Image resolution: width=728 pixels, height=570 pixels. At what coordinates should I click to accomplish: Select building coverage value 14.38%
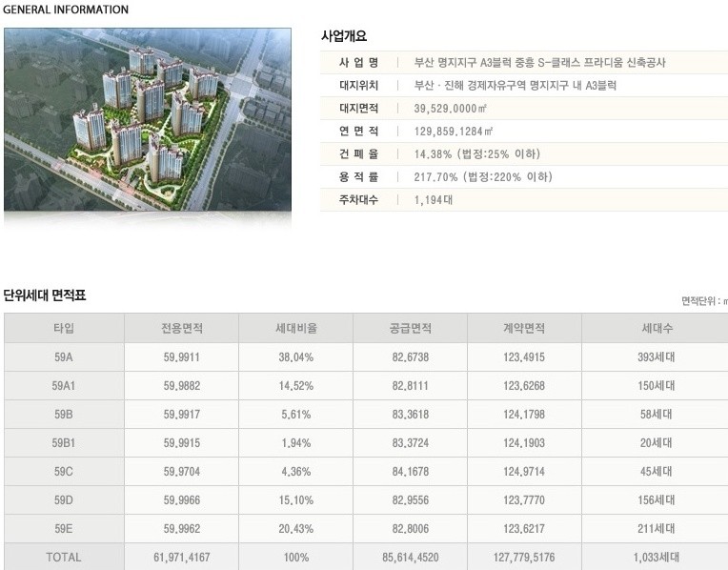pyautogui.click(x=433, y=153)
